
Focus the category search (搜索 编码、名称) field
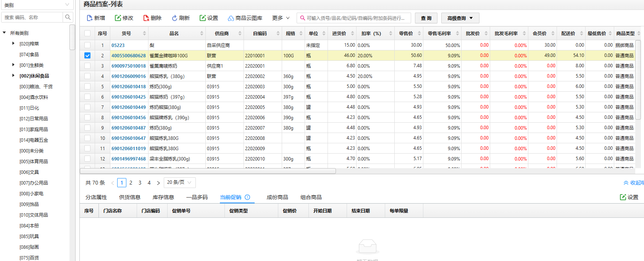pos(32,17)
